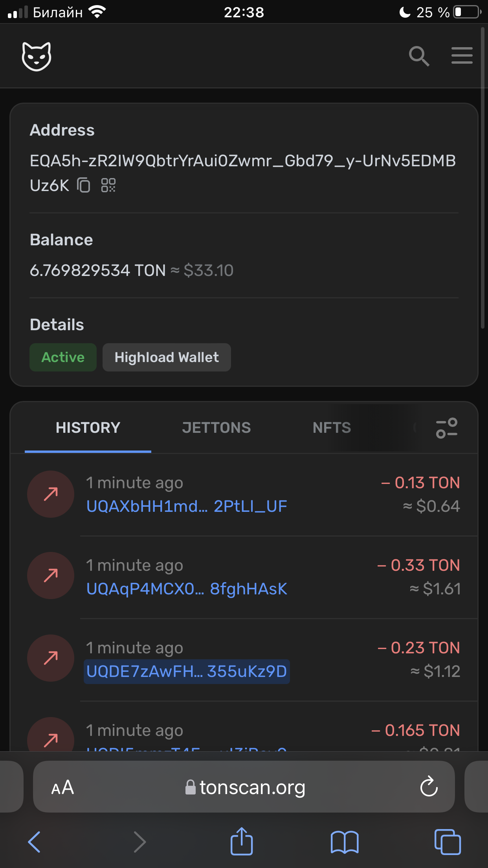
Task: Open the history filter settings icon
Action: click(447, 428)
